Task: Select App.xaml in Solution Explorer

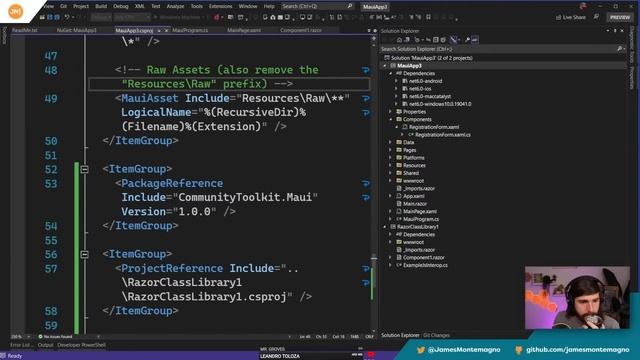Action: coord(413,196)
